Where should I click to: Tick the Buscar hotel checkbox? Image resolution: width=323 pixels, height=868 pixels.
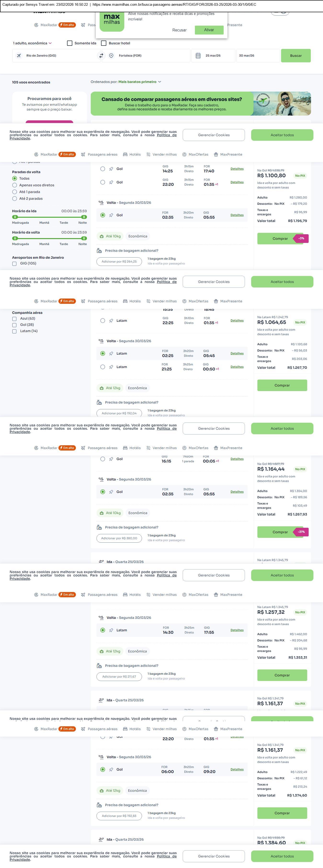(x=104, y=43)
